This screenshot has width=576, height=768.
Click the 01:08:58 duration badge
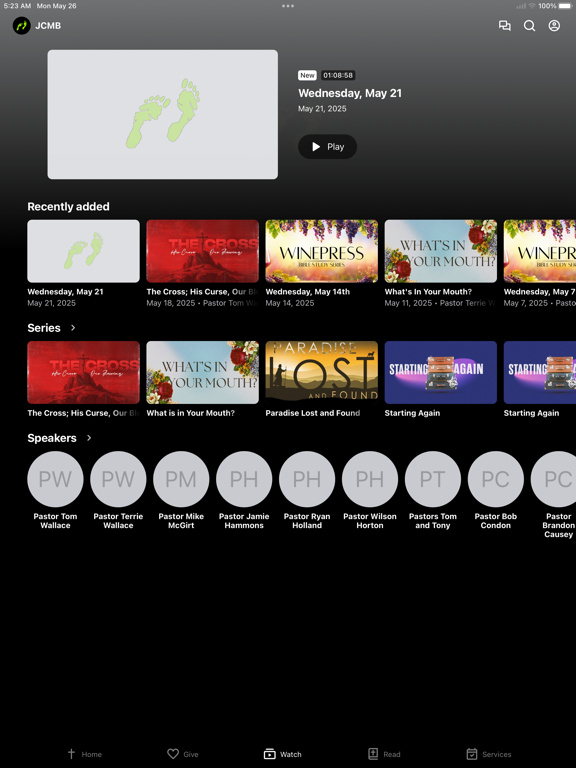[338, 75]
